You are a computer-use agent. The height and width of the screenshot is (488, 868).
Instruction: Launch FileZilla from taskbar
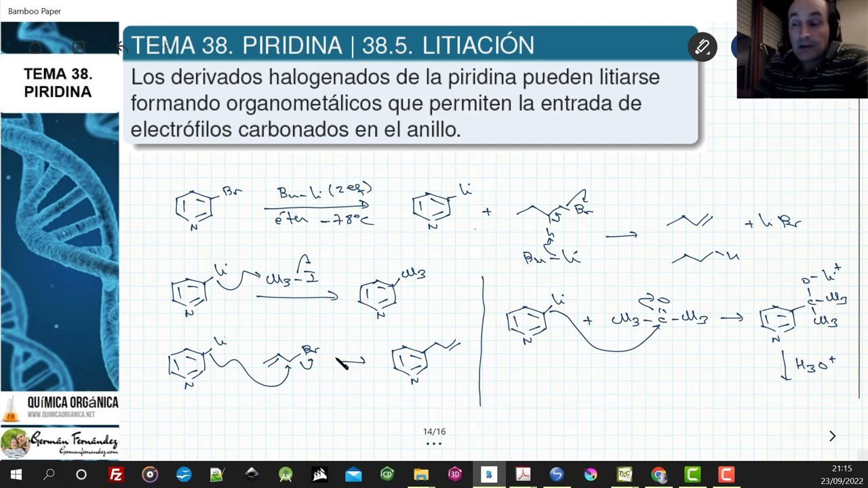[x=116, y=474]
